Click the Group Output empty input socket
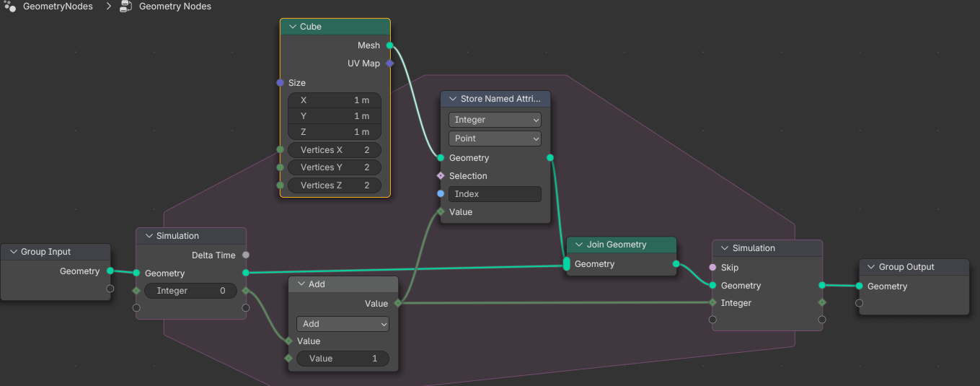Image resolution: width=980 pixels, height=386 pixels. pos(859,303)
